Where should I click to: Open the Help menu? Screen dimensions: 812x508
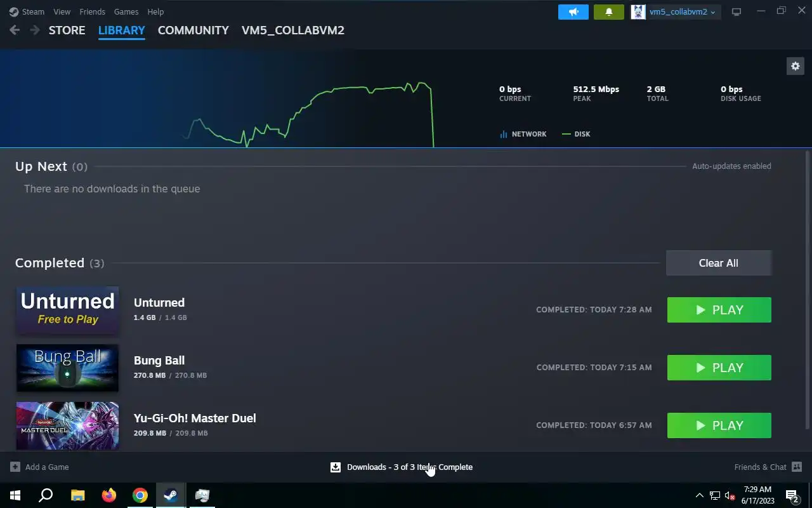(155, 11)
